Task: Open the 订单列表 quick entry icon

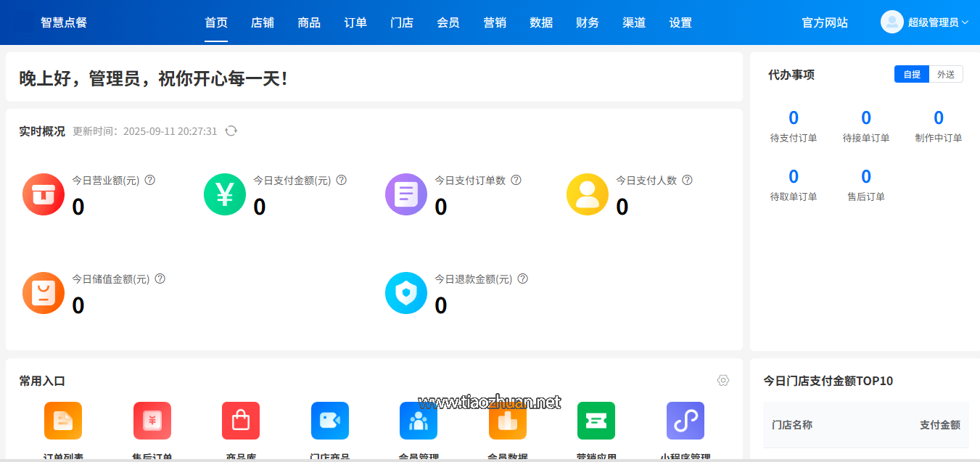Action: (63, 421)
